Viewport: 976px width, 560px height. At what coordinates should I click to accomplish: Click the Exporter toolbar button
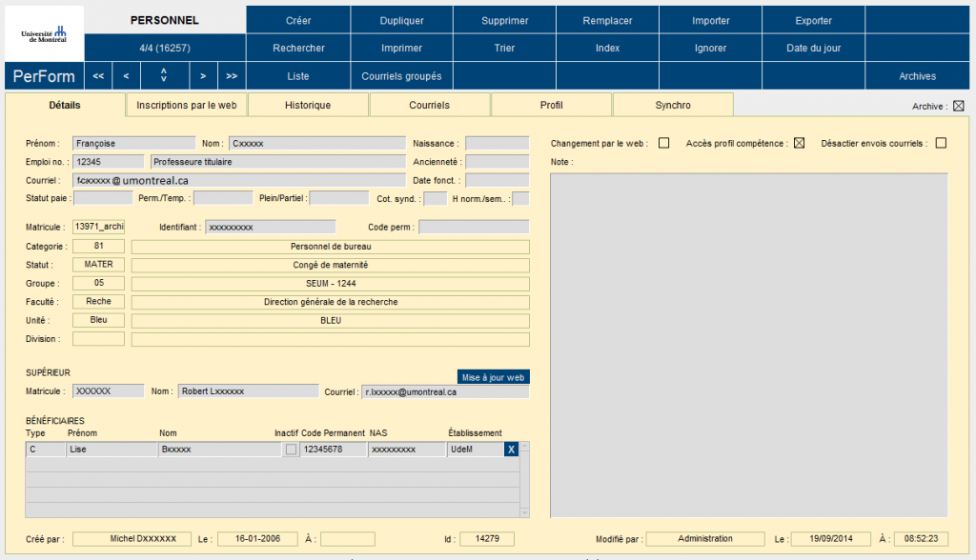pyautogui.click(x=813, y=20)
